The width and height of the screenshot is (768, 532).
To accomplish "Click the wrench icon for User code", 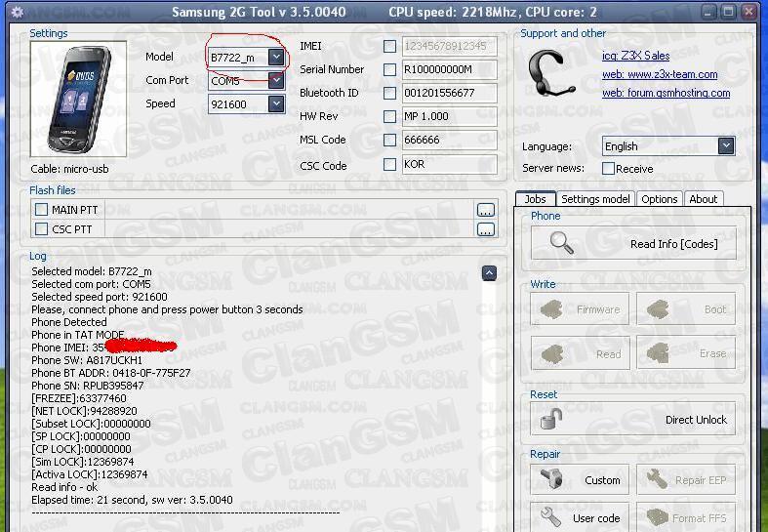I will coord(550,517).
